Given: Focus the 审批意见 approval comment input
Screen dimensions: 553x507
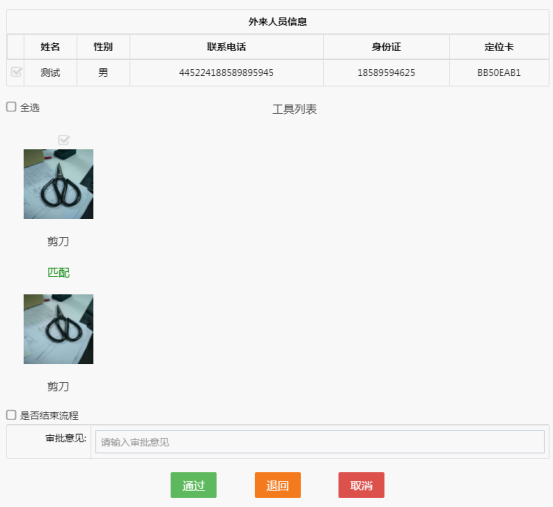Looking at the screenshot, I should [x=320, y=441].
